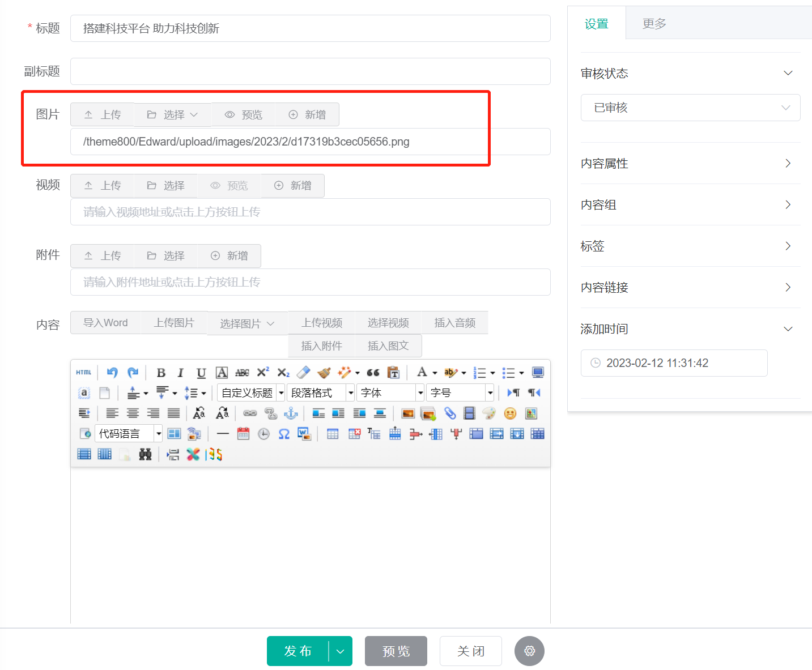Click the delete table icon
Image resolution: width=812 pixels, height=670 pixels.
[x=354, y=434]
